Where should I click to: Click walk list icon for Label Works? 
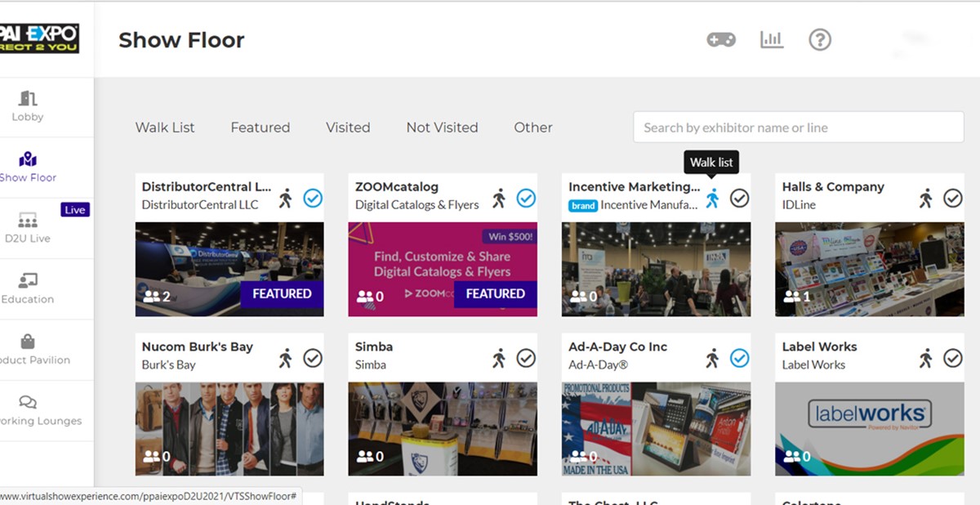pyautogui.click(x=926, y=358)
